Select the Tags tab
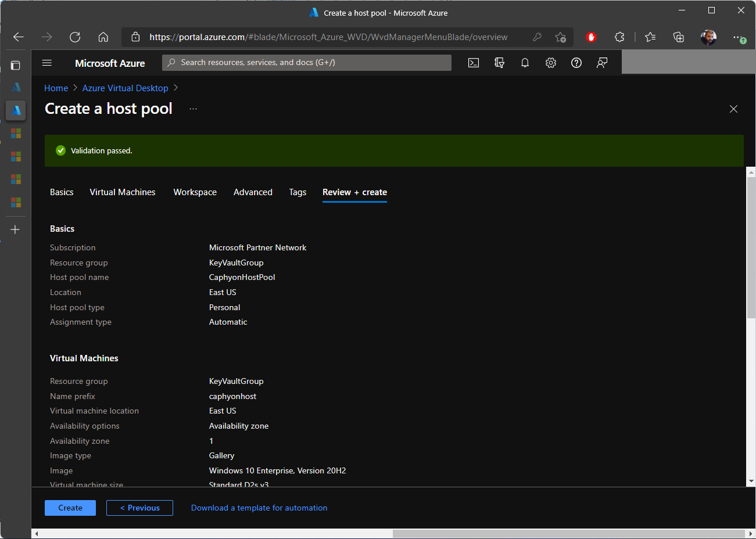Viewport: 756px width, 539px height. tap(298, 192)
